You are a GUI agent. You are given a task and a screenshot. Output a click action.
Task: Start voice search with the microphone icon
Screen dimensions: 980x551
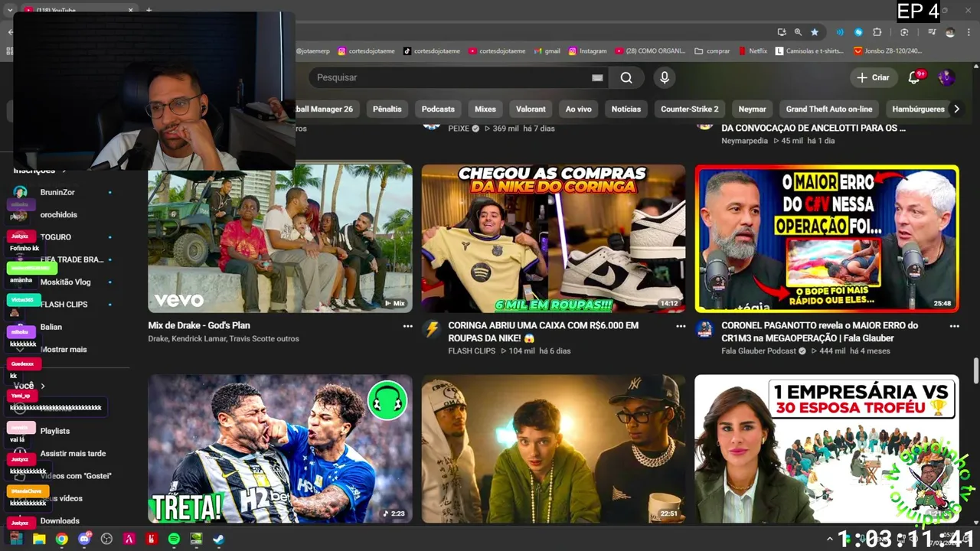pyautogui.click(x=665, y=77)
